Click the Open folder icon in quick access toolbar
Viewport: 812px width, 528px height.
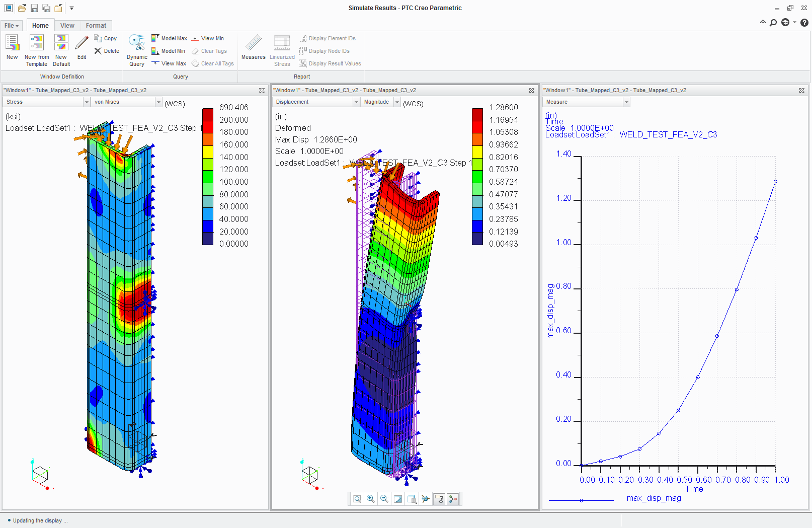point(22,8)
